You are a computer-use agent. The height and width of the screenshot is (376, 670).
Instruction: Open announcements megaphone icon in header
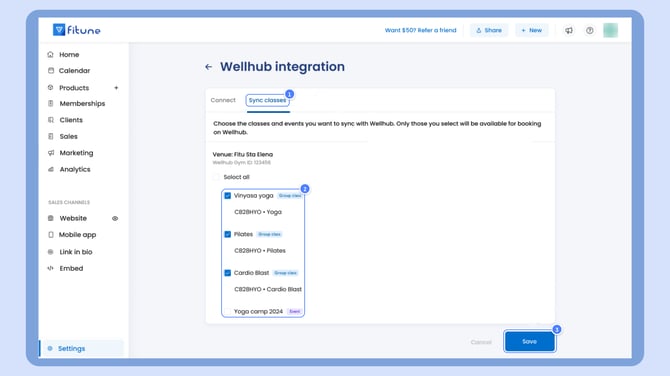(569, 30)
